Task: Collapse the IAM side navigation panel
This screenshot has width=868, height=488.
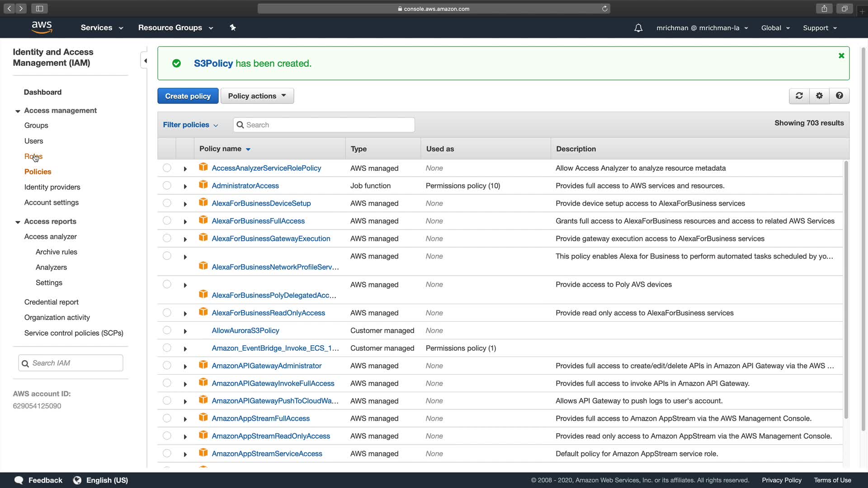Action: (145, 61)
